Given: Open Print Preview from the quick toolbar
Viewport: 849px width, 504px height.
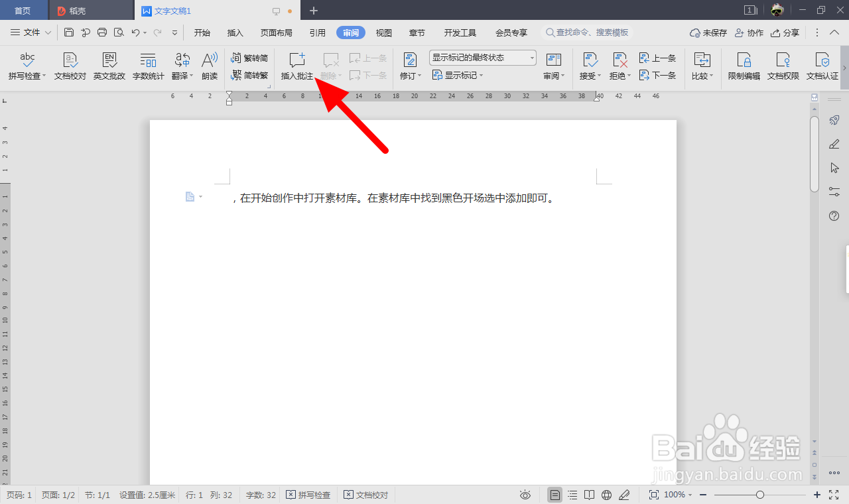Looking at the screenshot, I should tap(119, 32).
